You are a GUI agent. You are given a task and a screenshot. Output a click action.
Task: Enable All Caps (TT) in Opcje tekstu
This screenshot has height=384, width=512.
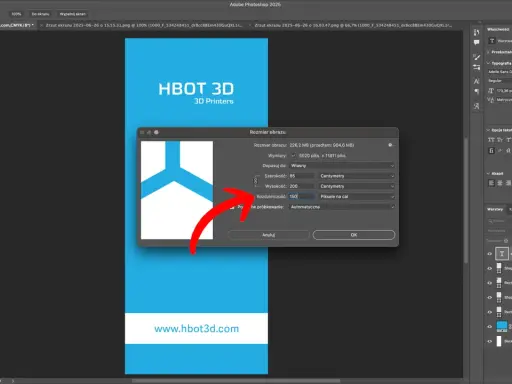491,140
